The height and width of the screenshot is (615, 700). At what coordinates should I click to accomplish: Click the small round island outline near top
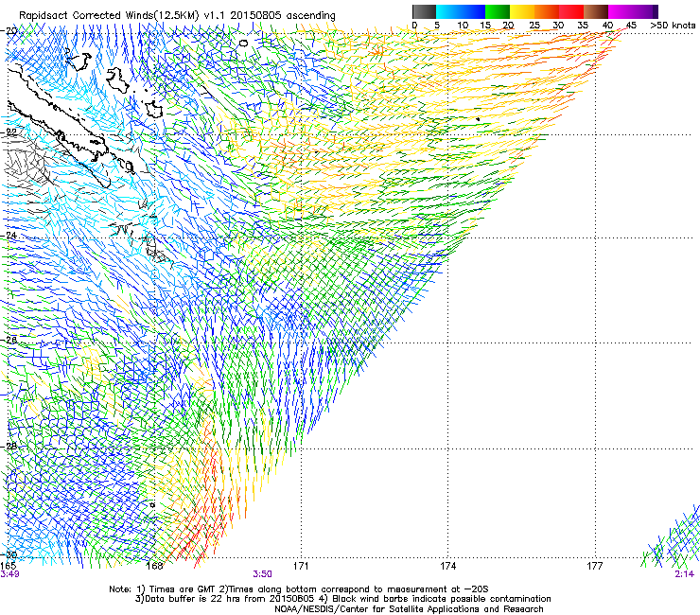pos(243,44)
